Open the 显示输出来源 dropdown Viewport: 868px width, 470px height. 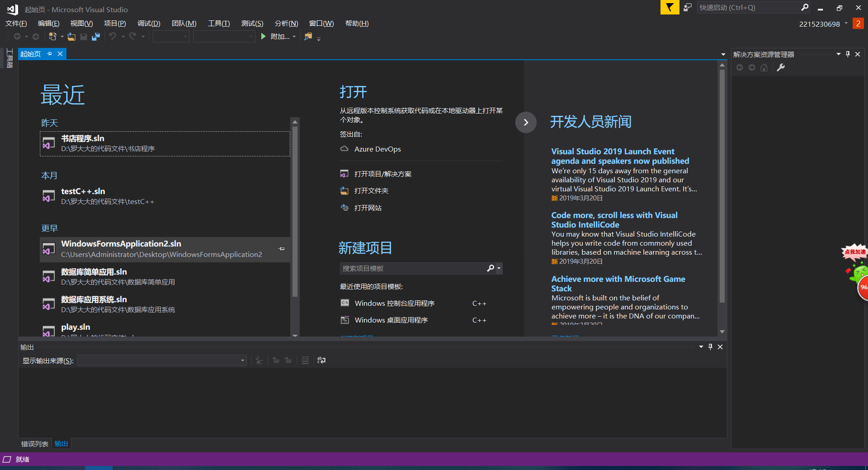(162, 361)
